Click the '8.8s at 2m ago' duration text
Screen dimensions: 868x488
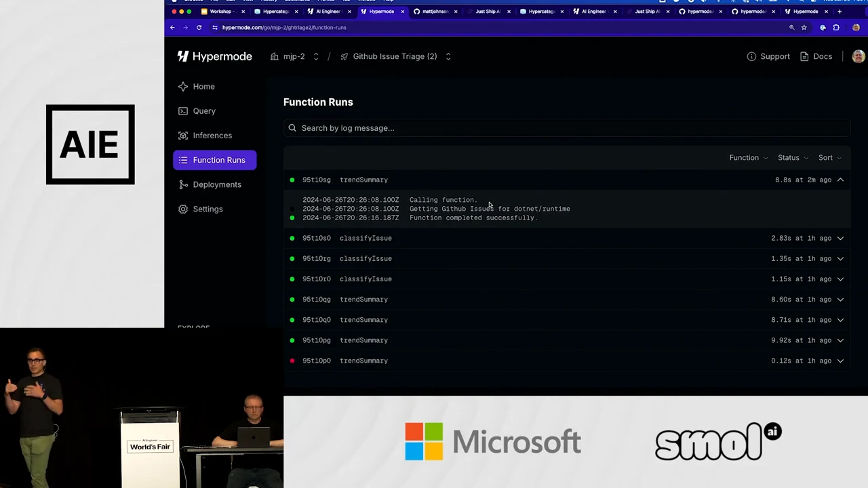point(804,180)
